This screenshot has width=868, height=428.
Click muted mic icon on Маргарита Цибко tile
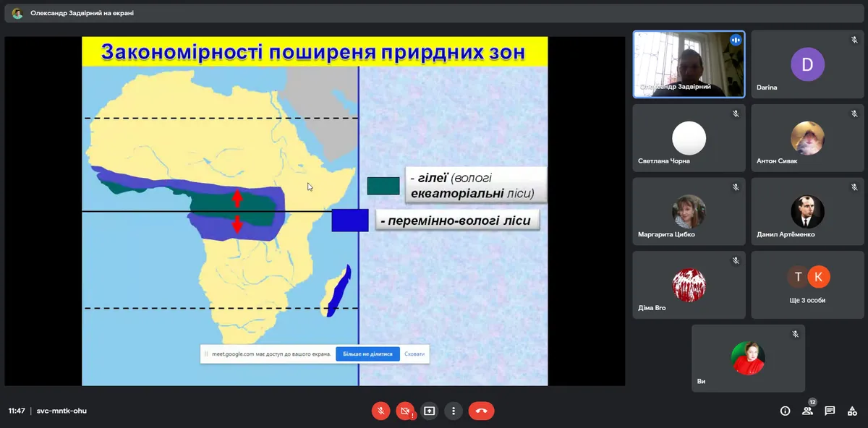click(736, 187)
